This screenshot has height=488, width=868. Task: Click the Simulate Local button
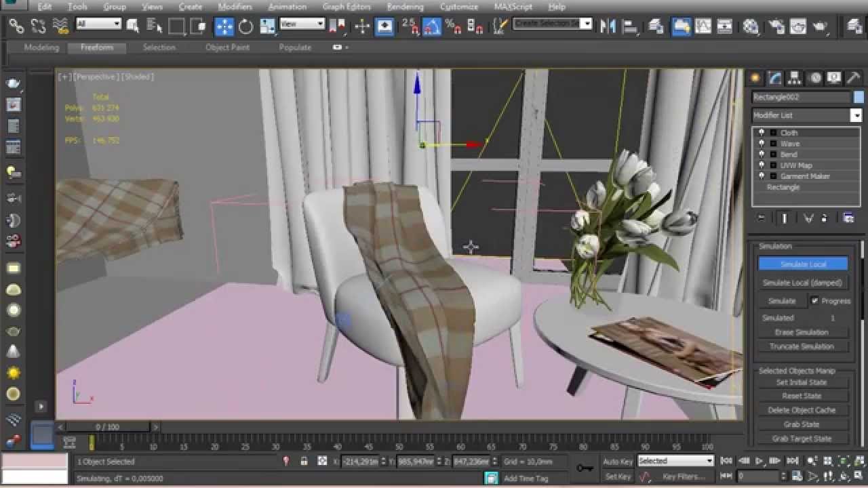(x=803, y=264)
